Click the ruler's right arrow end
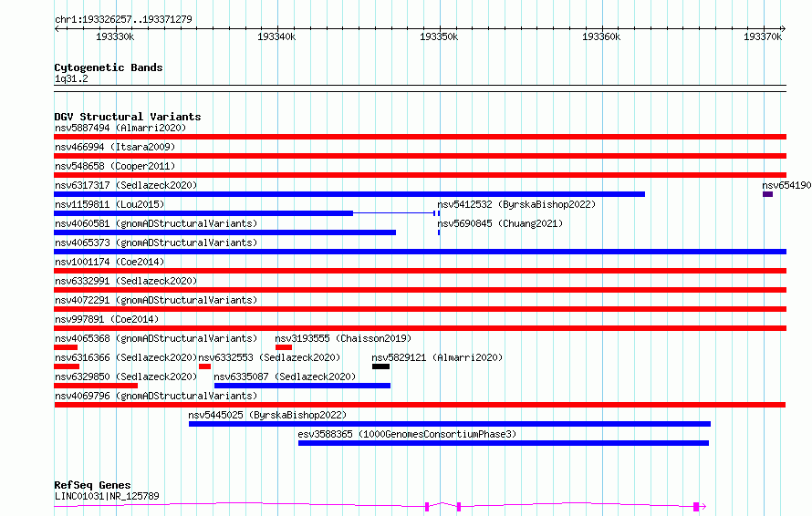The height and width of the screenshot is (516, 812). (783, 29)
